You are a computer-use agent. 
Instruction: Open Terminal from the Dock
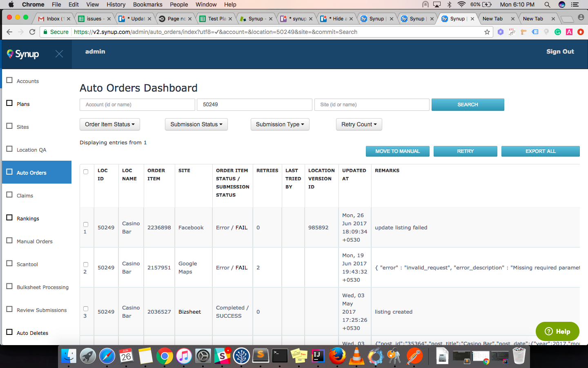280,356
